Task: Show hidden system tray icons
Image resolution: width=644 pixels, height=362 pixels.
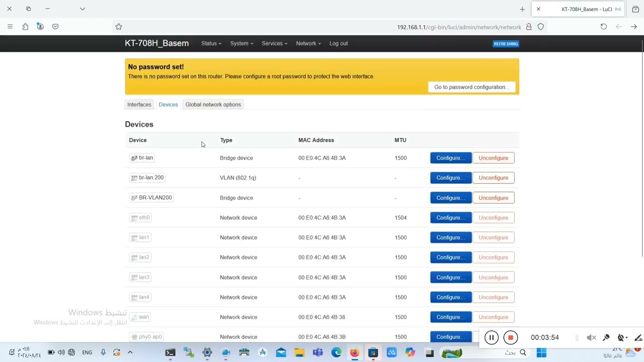Action: point(130,352)
